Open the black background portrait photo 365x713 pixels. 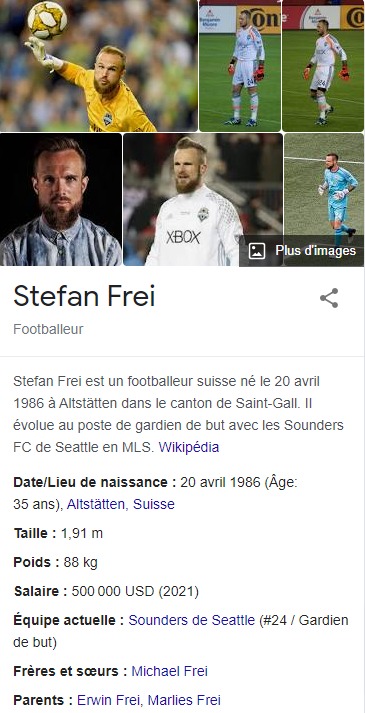(61, 200)
